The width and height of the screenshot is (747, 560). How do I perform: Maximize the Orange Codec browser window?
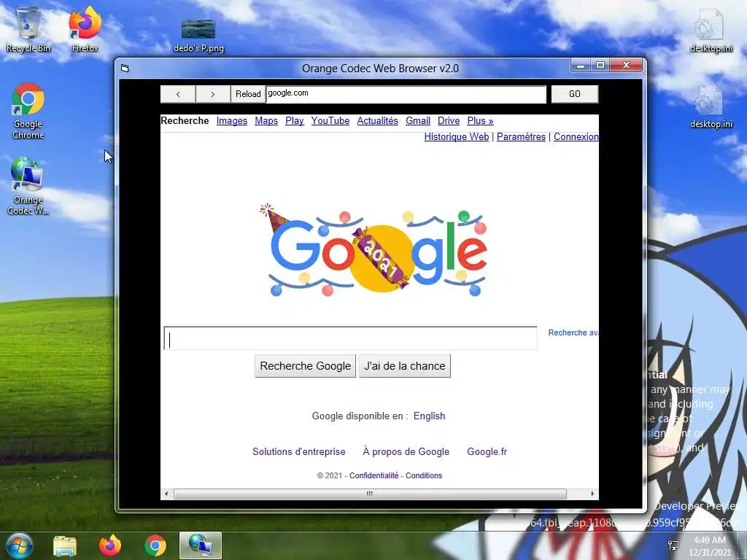coord(600,65)
